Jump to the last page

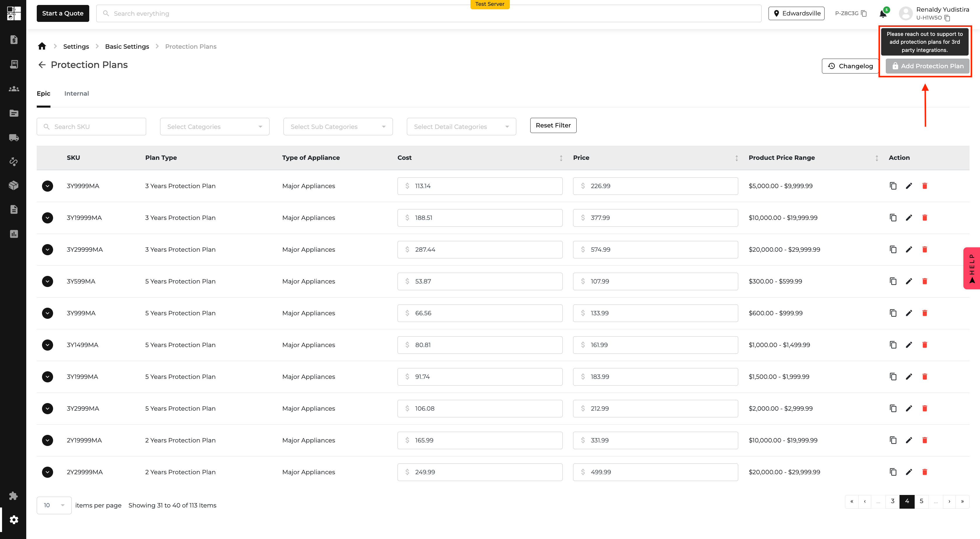[x=963, y=501]
